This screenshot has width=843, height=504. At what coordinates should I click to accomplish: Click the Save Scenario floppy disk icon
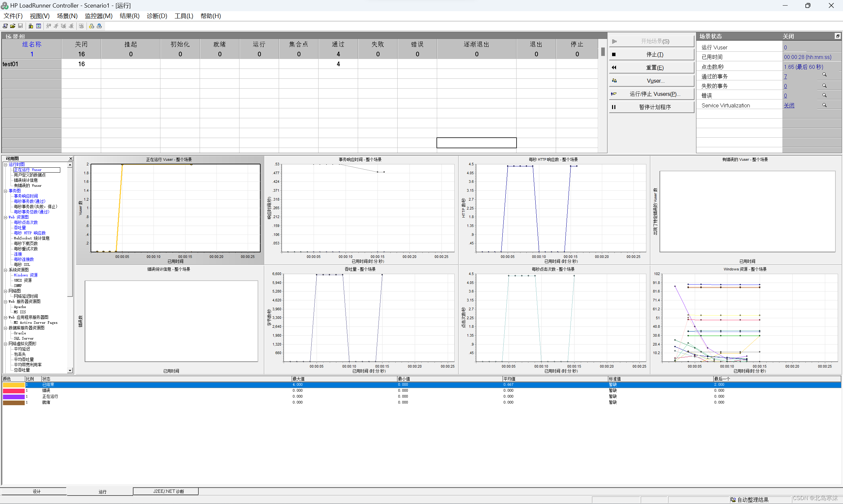coord(20,26)
